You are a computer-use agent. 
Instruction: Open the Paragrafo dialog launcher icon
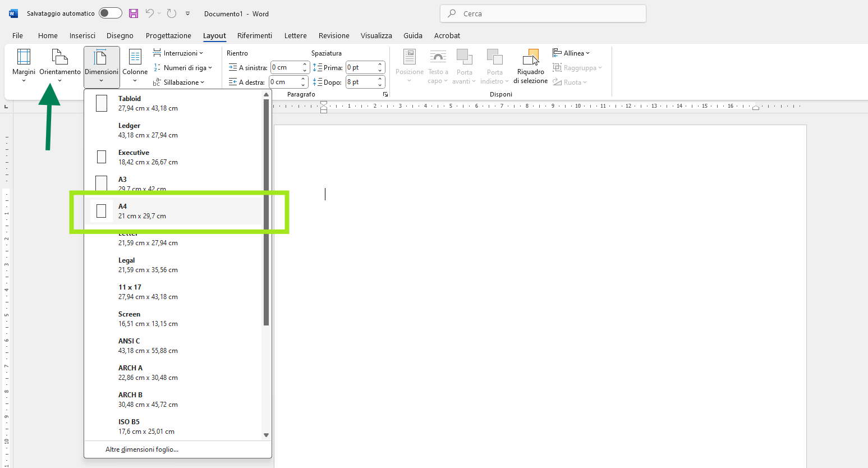tap(385, 94)
